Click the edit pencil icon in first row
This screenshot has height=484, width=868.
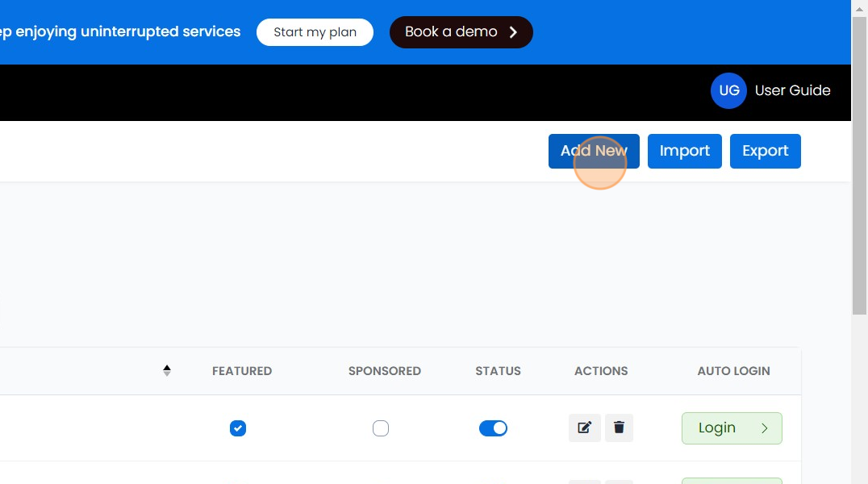click(x=585, y=428)
